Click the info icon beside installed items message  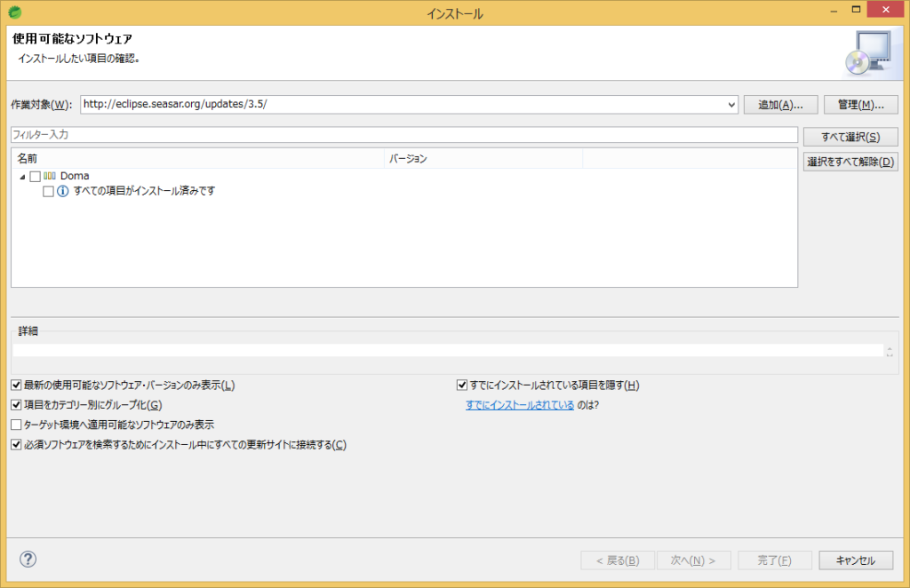(x=62, y=191)
